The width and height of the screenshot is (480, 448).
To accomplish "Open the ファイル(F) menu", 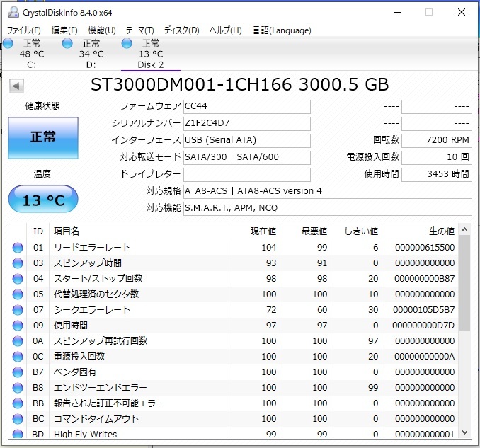I will click(x=24, y=30).
